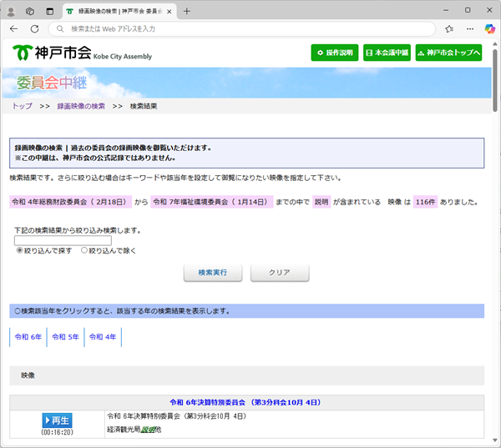Open the Copilot icon in toolbar
Viewport: 501px width, 448px height.
pos(490,28)
